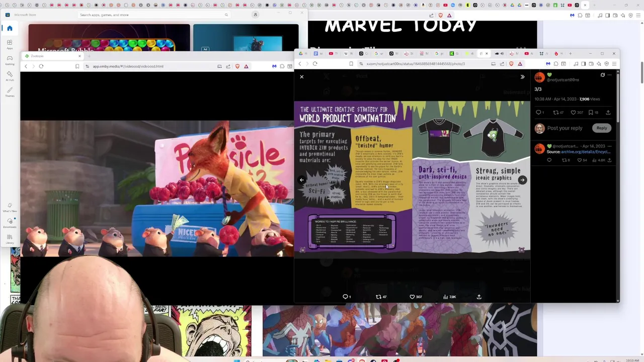
Task: Open Library in Microsoft Store sidebar
Action: (10, 239)
